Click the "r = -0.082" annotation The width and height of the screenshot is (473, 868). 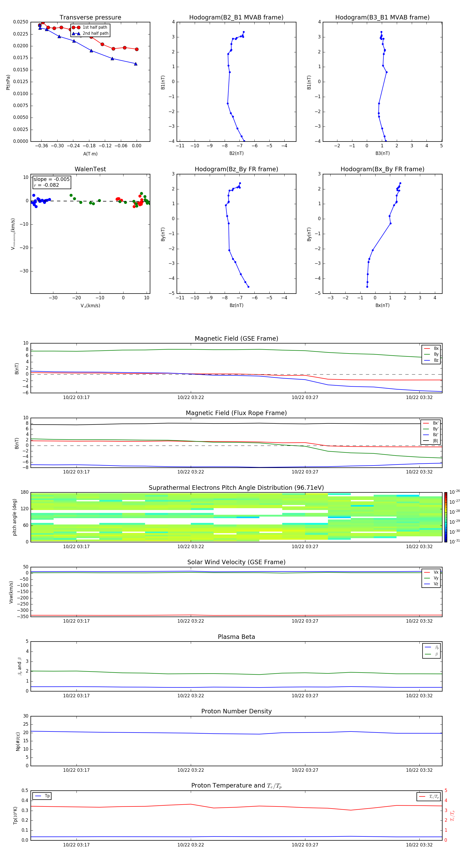click(47, 185)
